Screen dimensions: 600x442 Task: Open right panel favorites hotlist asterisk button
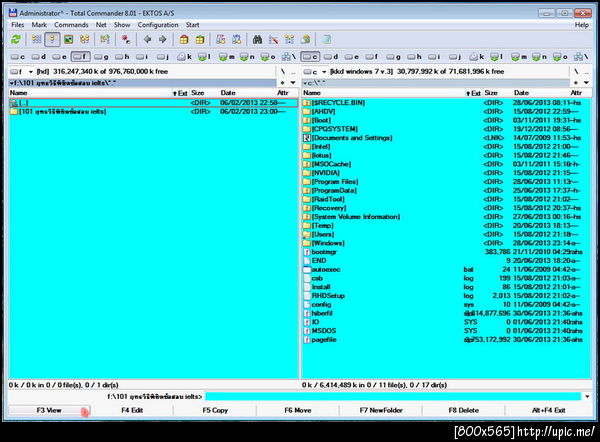[576, 83]
